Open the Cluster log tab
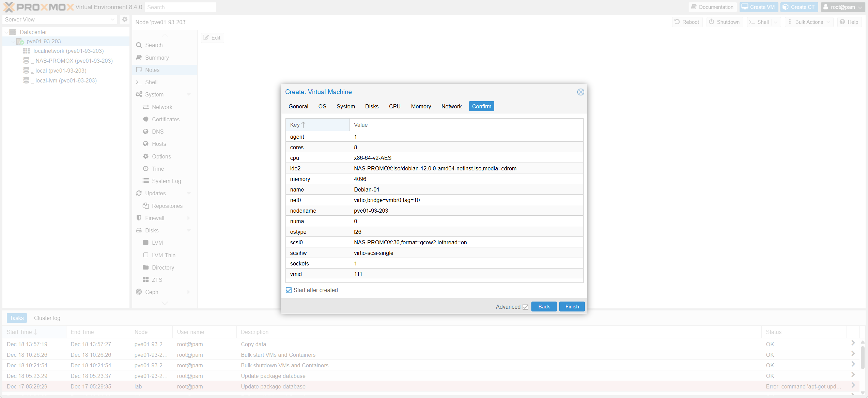 tap(47, 318)
